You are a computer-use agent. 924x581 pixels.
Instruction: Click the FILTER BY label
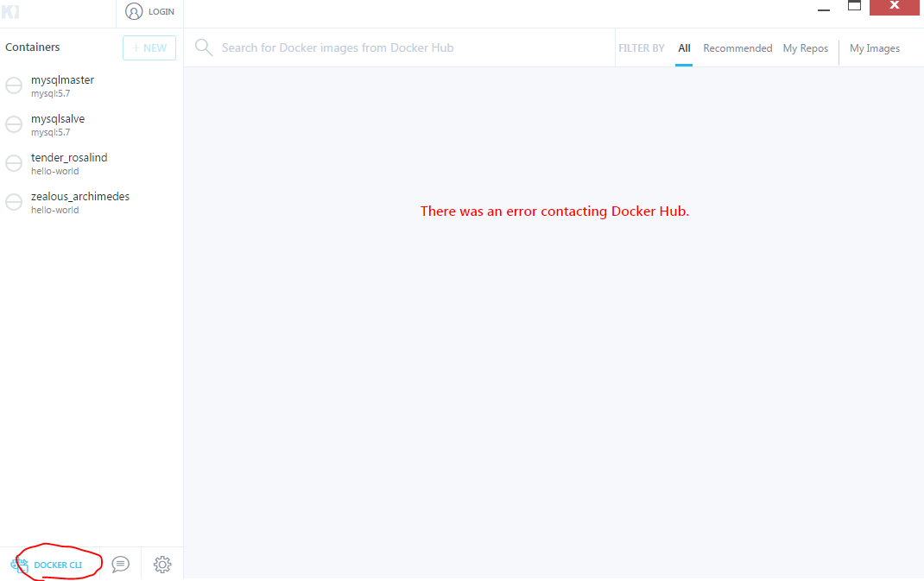pos(641,48)
